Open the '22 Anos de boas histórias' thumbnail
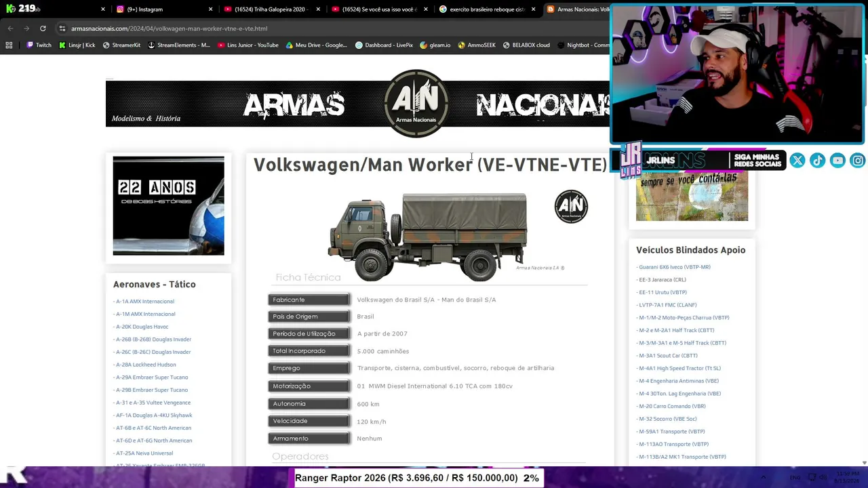Image resolution: width=868 pixels, height=488 pixels. coord(168,206)
